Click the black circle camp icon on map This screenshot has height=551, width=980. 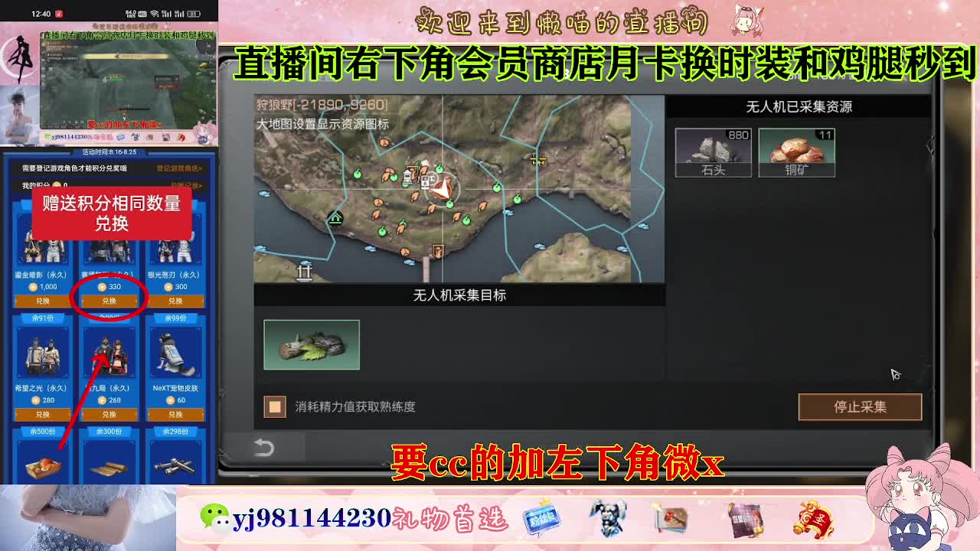(335, 219)
